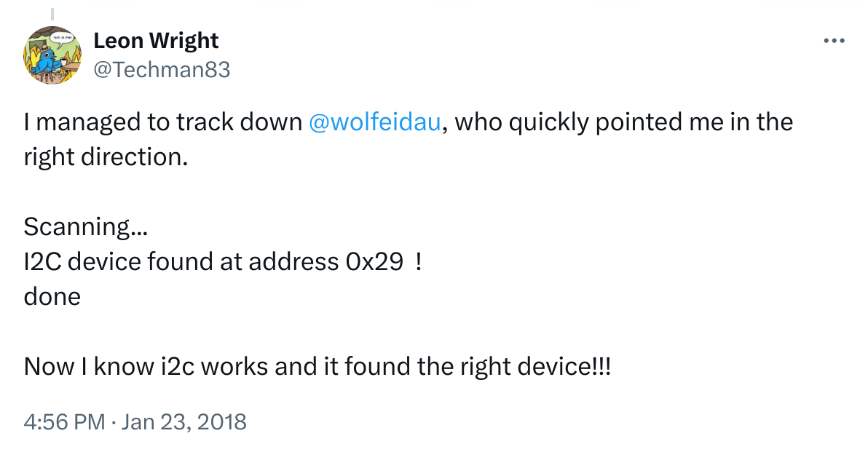Click the "done" line

(x=52, y=297)
